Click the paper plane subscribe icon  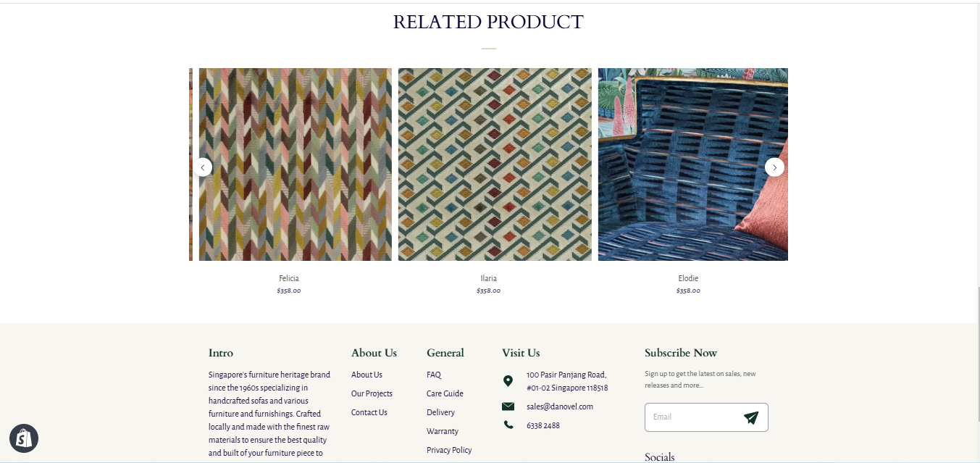751,417
